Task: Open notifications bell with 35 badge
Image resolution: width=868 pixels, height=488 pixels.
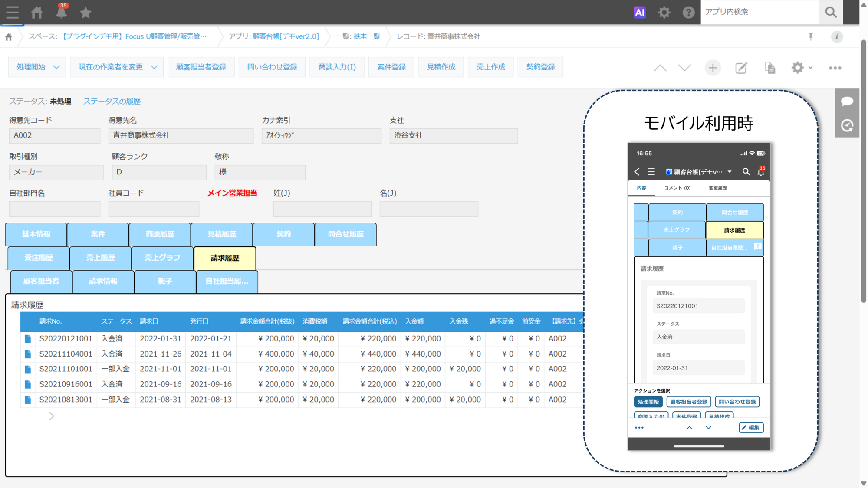Action: point(62,11)
